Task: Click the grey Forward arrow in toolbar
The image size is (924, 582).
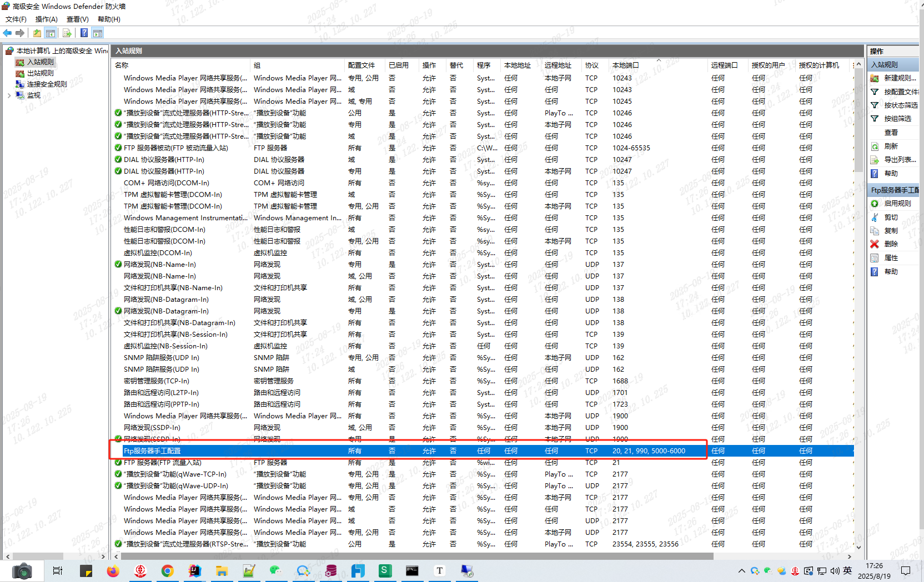Action: tap(20, 33)
